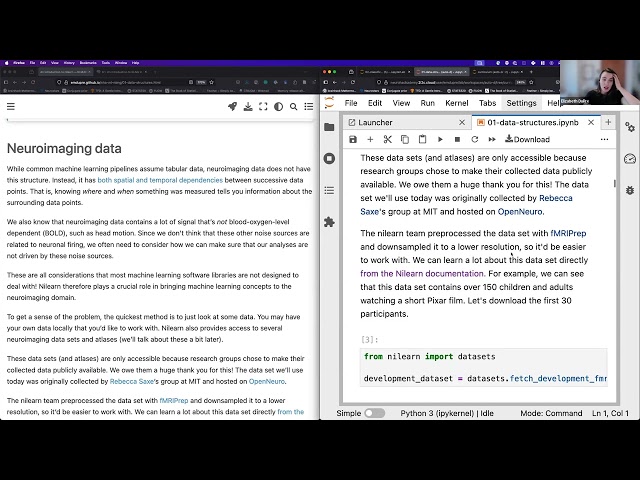This screenshot has width=640, height=480.
Task: Click the Download button in notebook toolbar
Action: [527, 139]
